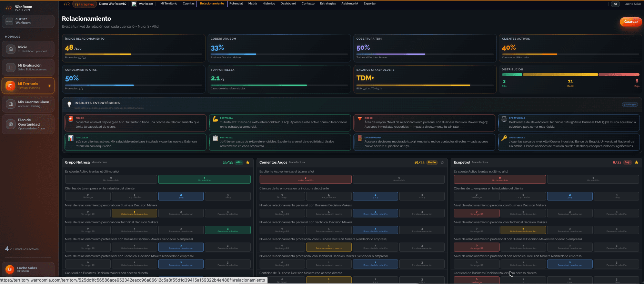Toggle favorite star on Grupo Nutresa
644x284 pixels.
248,163
